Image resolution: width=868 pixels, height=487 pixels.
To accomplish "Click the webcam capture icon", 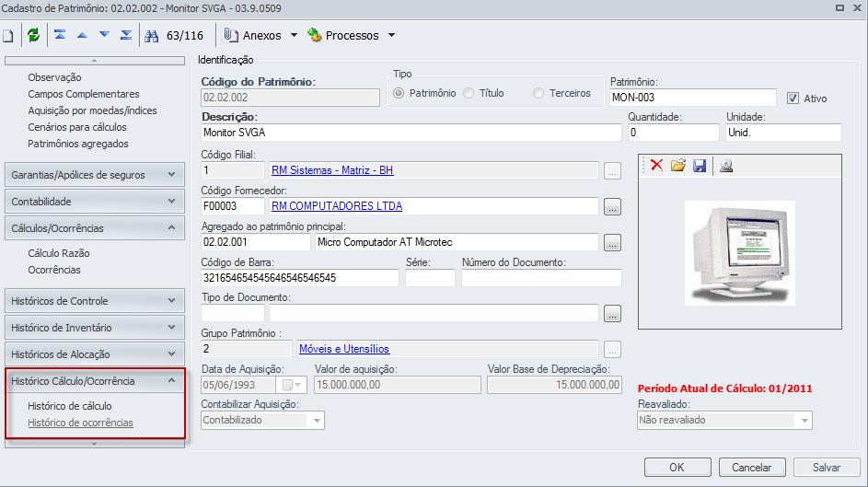I will [726, 166].
